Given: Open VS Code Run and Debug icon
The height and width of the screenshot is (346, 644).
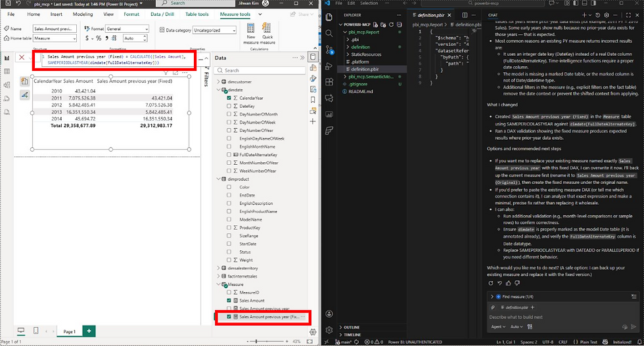Looking at the screenshot, I should pyautogui.click(x=329, y=66).
